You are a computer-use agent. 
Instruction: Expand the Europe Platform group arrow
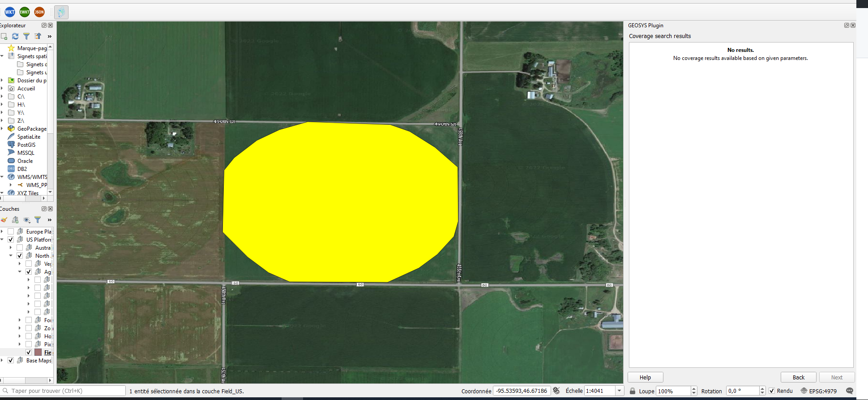coord(2,231)
